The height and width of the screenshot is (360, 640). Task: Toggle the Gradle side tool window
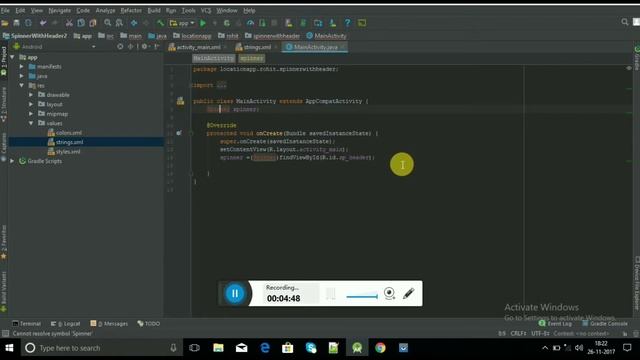coord(636,58)
